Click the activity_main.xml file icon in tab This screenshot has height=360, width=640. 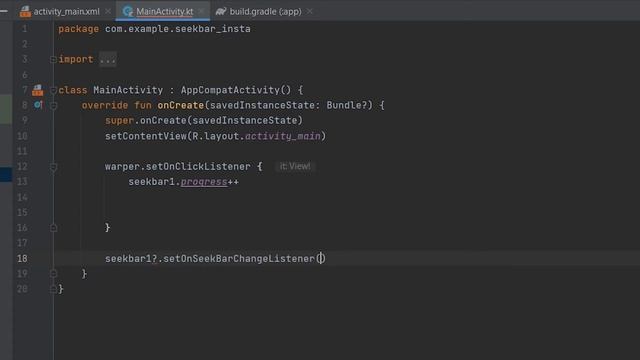(x=25, y=11)
